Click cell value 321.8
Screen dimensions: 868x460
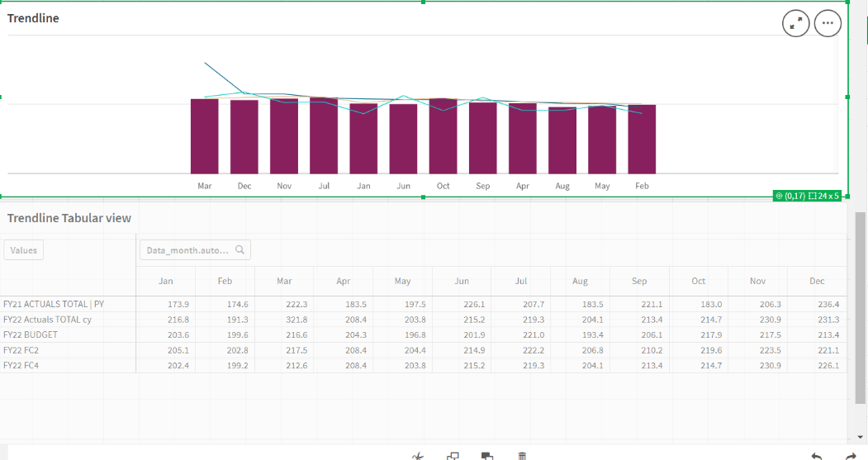(296, 320)
